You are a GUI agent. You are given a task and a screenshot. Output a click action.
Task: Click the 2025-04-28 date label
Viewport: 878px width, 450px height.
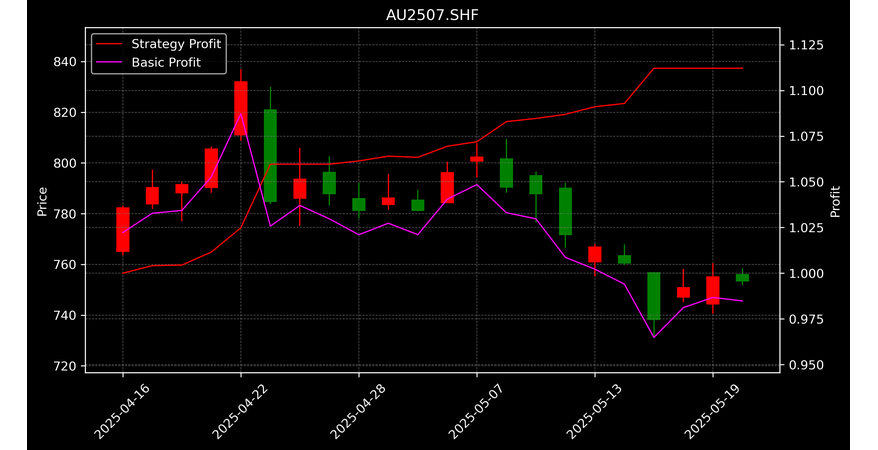(x=357, y=411)
